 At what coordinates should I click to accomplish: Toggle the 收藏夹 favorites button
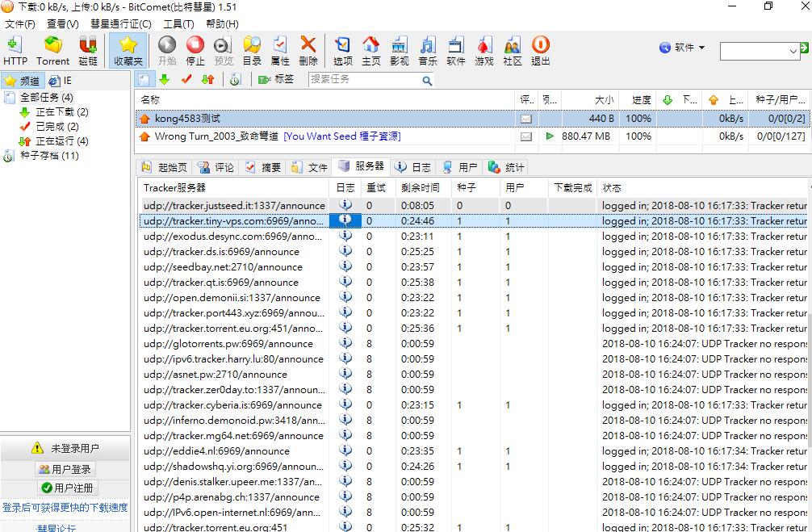click(128, 50)
